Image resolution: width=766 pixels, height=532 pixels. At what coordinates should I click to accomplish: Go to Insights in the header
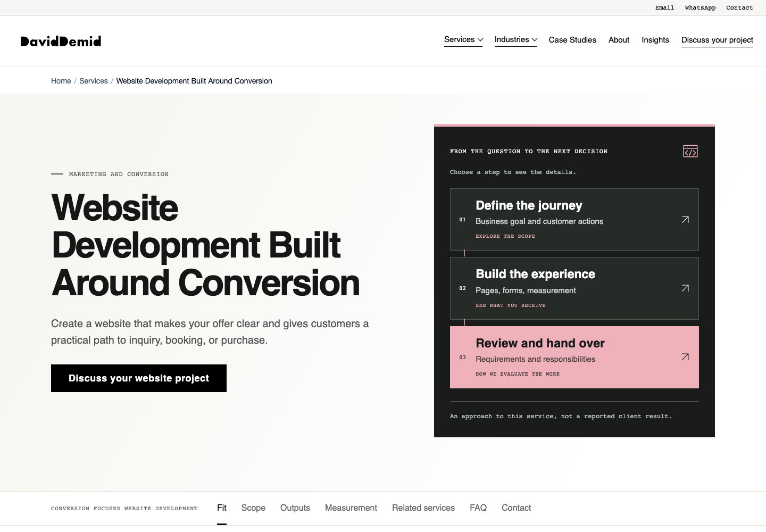655,40
